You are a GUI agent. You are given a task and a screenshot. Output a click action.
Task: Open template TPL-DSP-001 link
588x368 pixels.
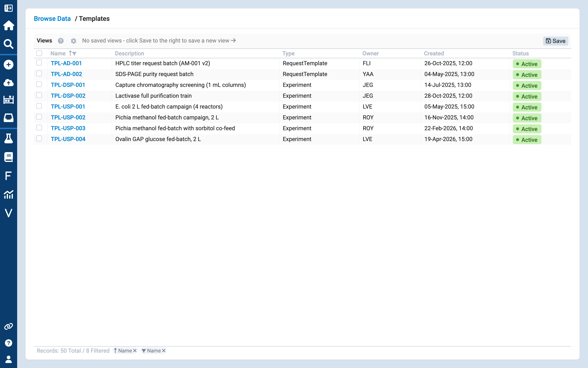(x=68, y=85)
